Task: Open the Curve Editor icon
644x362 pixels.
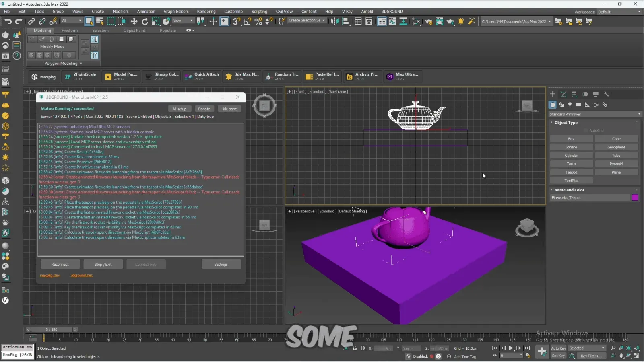Action: click(x=392, y=21)
